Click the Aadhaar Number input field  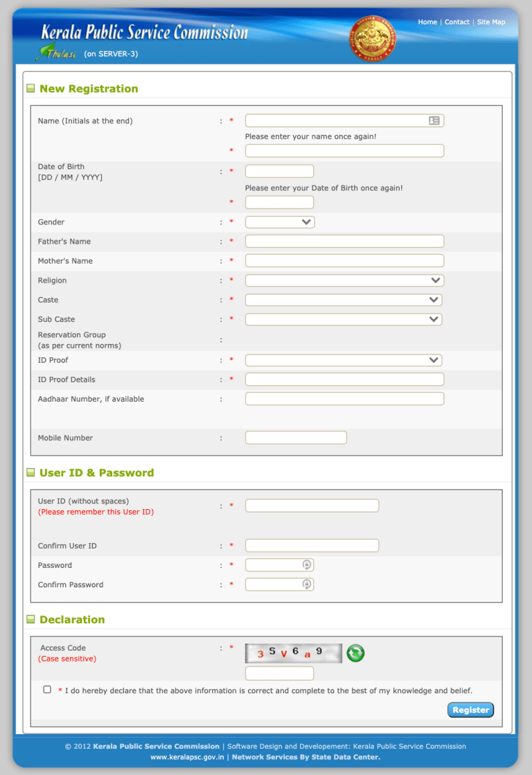pyautogui.click(x=344, y=399)
